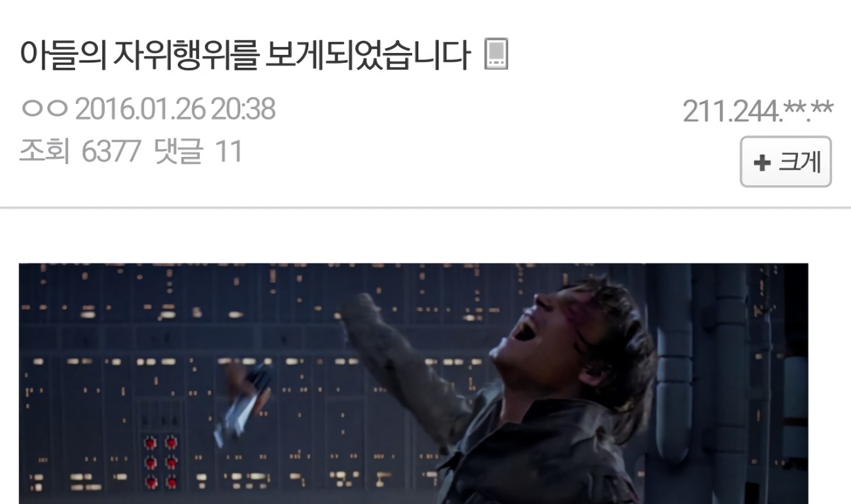Click the plus icon inside the 크게 button

tap(762, 163)
